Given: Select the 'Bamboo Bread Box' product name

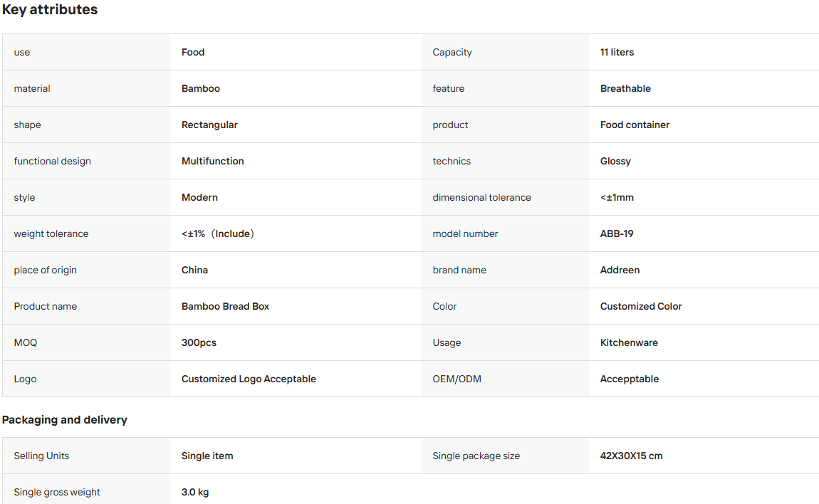Looking at the screenshot, I should 225,307.
